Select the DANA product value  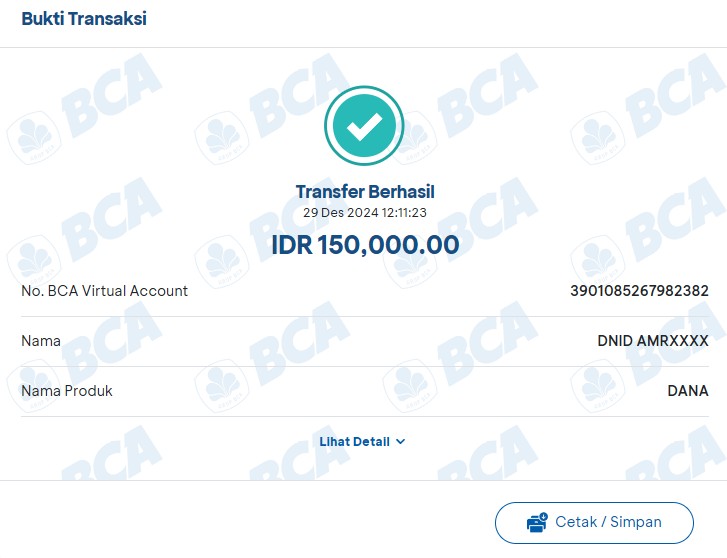click(688, 391)
